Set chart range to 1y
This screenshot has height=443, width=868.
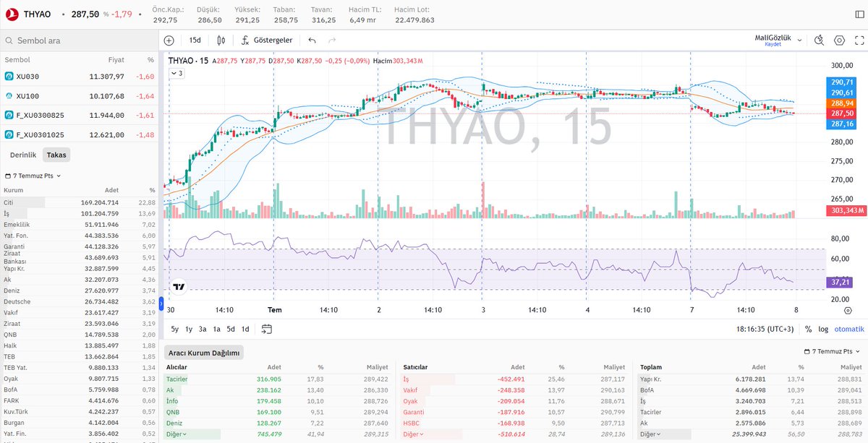pos(189,329)
